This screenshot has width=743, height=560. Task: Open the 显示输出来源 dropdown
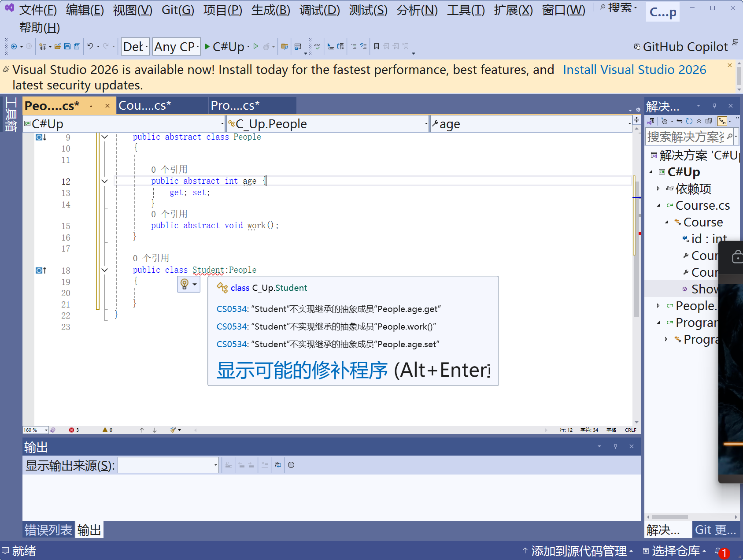(x=168, y=465)
